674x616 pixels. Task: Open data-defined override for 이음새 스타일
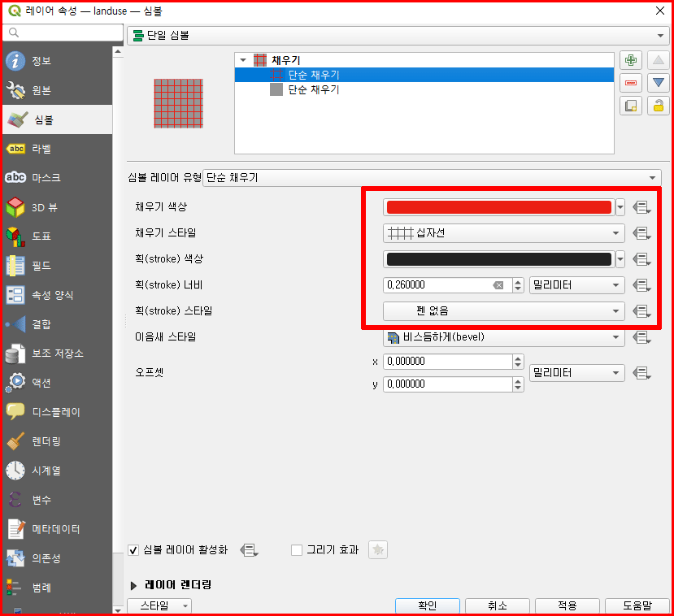click(641, 337)
